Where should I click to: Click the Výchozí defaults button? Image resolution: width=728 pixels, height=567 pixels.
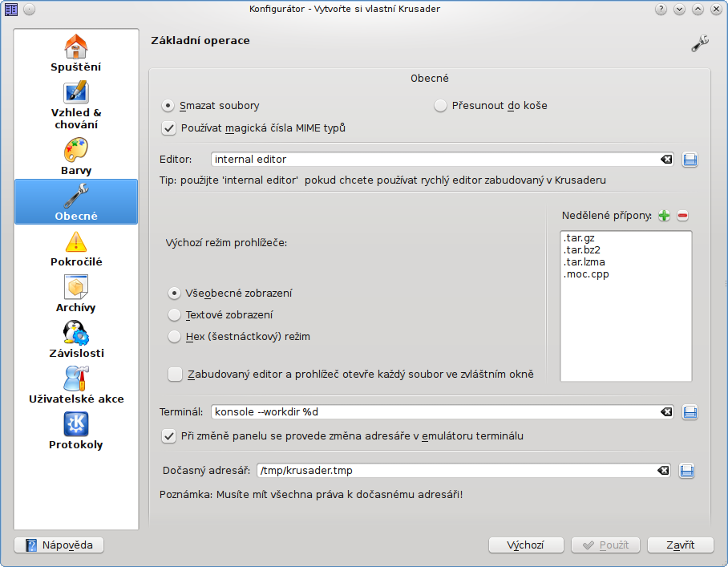click(x=526, y=545)
